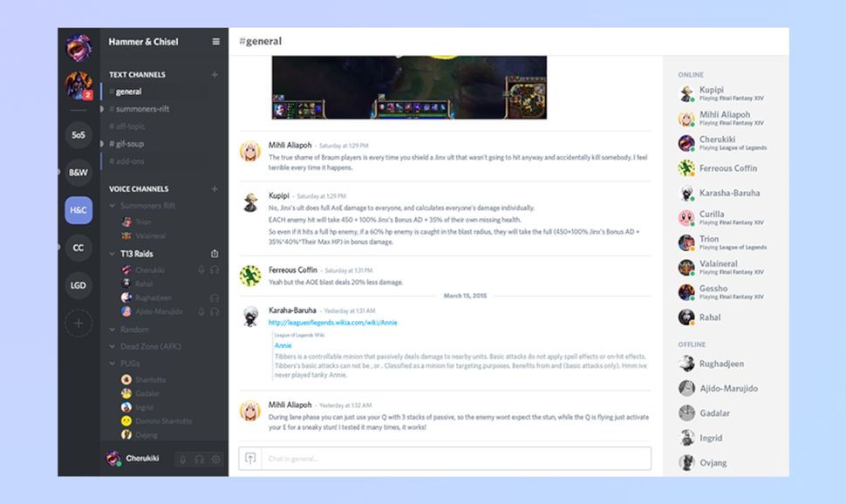This screenshot has width=846, height=504.
Task: Switch to the B&W server
Action: (78, 174)
